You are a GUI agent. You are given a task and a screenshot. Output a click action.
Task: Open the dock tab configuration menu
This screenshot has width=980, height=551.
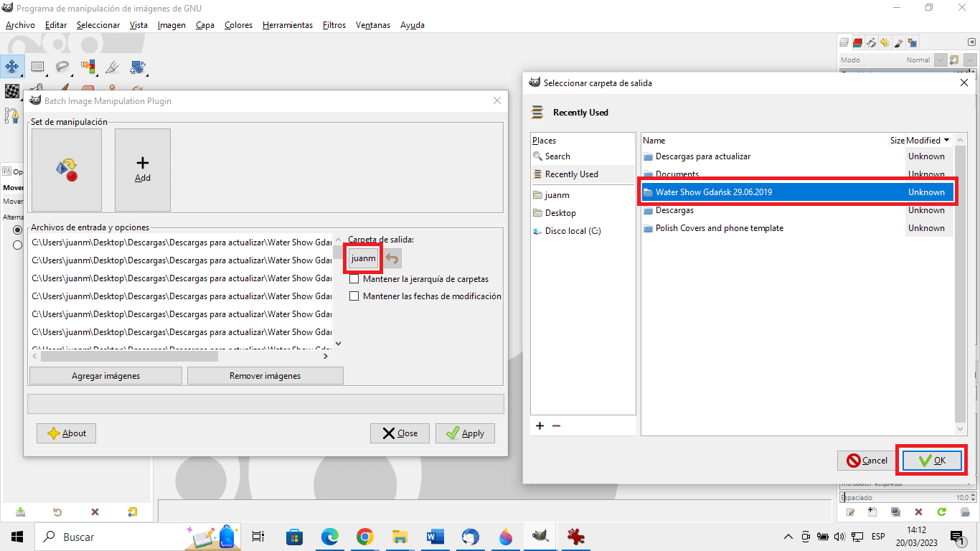[x=971, y=42]
